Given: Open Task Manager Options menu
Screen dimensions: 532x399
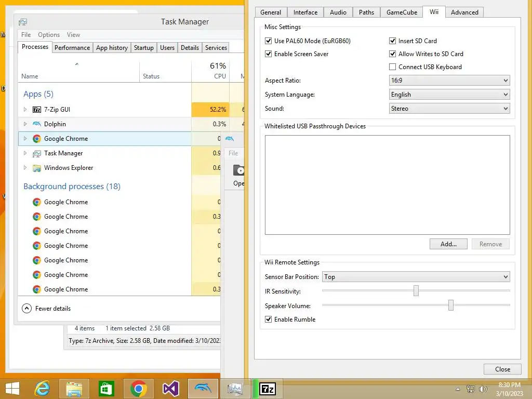Looking at the screenshot, I should tap(49, 35).
